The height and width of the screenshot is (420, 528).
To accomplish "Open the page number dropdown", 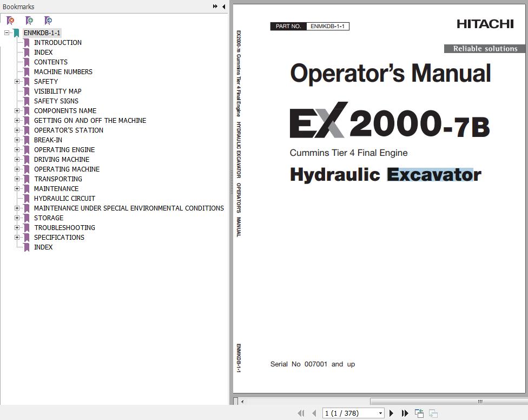I will coord(380,414).
